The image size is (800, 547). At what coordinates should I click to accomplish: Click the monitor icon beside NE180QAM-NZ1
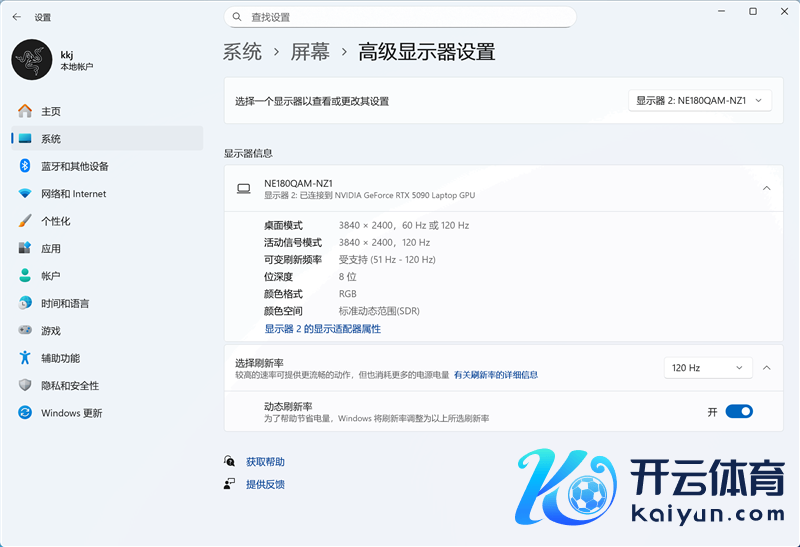(x=243, y=188)
